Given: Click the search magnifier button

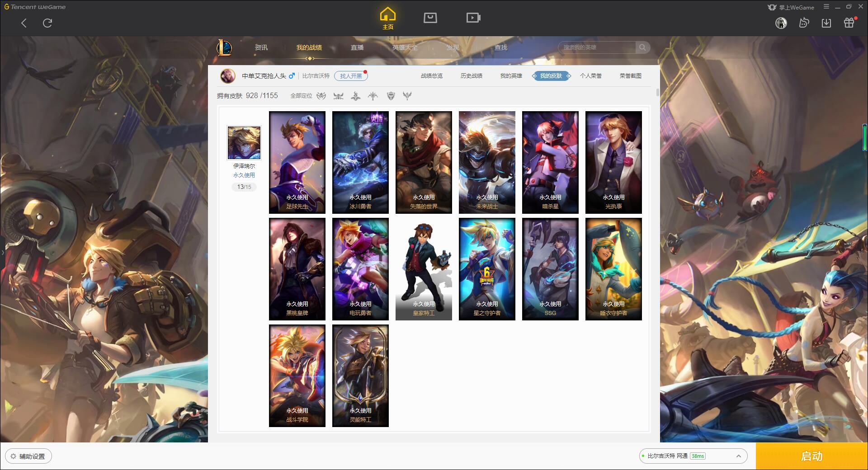Looking at the screenshot, I should click(642, 47).
